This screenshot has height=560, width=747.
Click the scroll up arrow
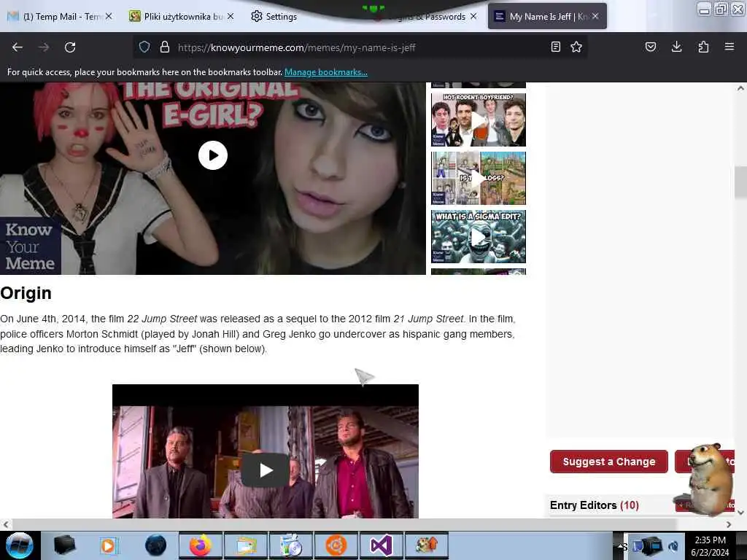coord(740,88)
